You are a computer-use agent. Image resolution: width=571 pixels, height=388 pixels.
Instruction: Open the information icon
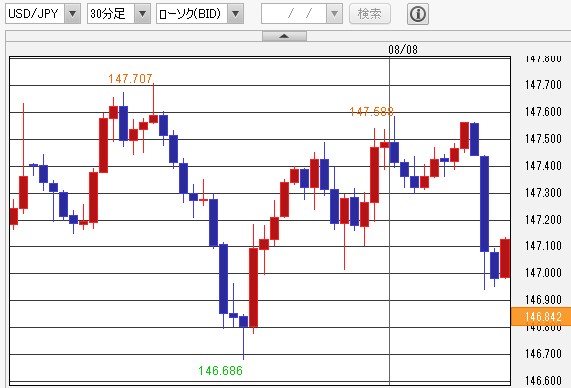pyautogui.click(x=418, y=14)
